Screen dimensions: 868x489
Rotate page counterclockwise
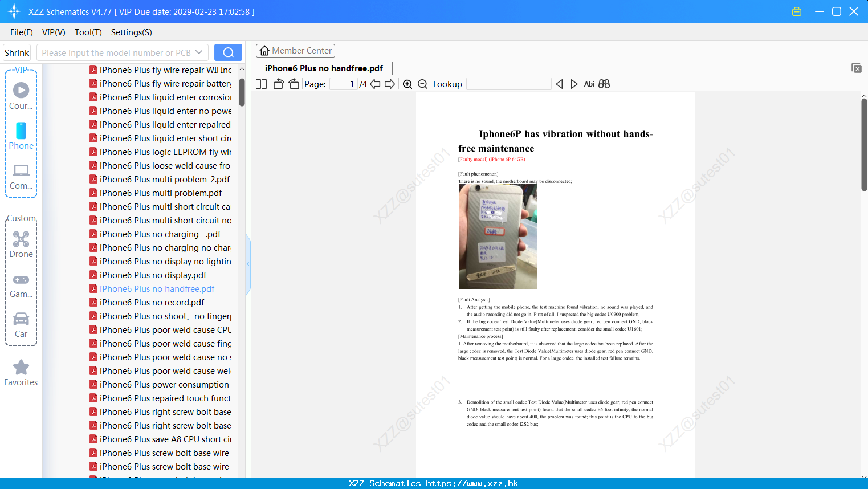(278, 84)
